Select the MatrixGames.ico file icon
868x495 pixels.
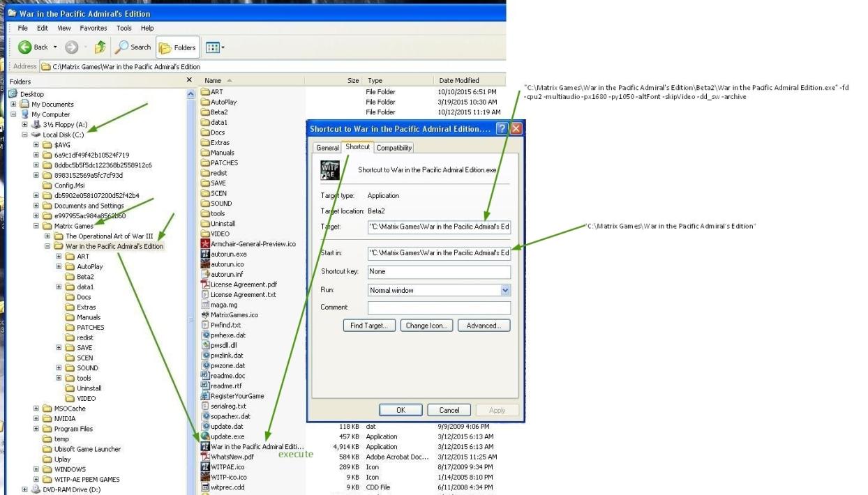pyautogui.click(x=205, y=314)
